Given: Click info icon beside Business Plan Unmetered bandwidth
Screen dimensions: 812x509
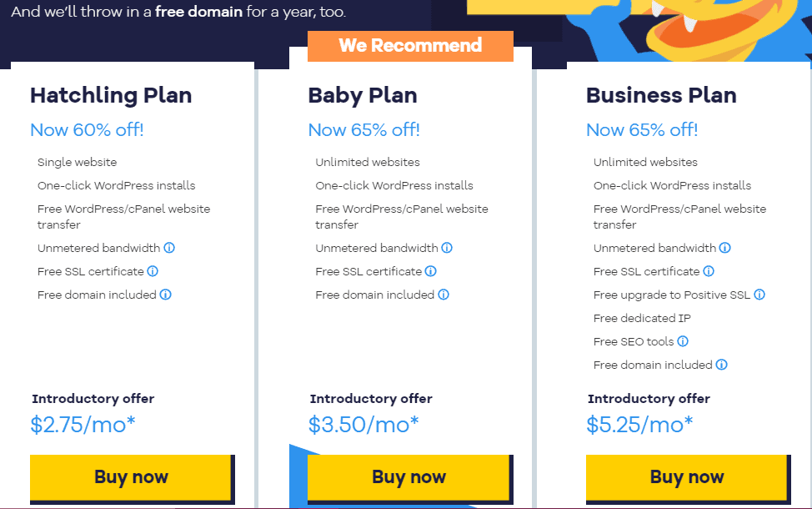Looking at the screenshot, I should tap(725, 248).
